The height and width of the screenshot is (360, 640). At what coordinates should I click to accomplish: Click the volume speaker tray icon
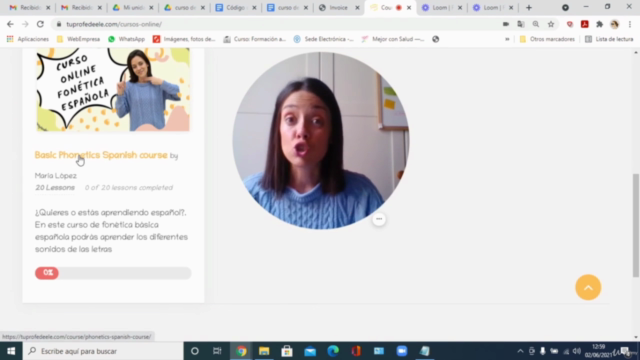(x=576, y=351)
